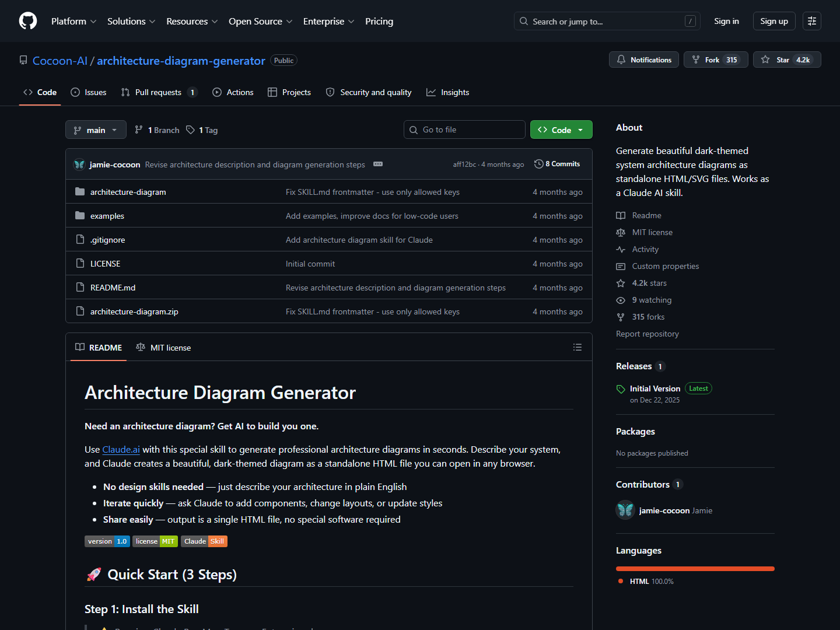The width and height of the screenshot is (840, 630).
Task: Click the Claude Skill badge
Action: coord(204,541)
